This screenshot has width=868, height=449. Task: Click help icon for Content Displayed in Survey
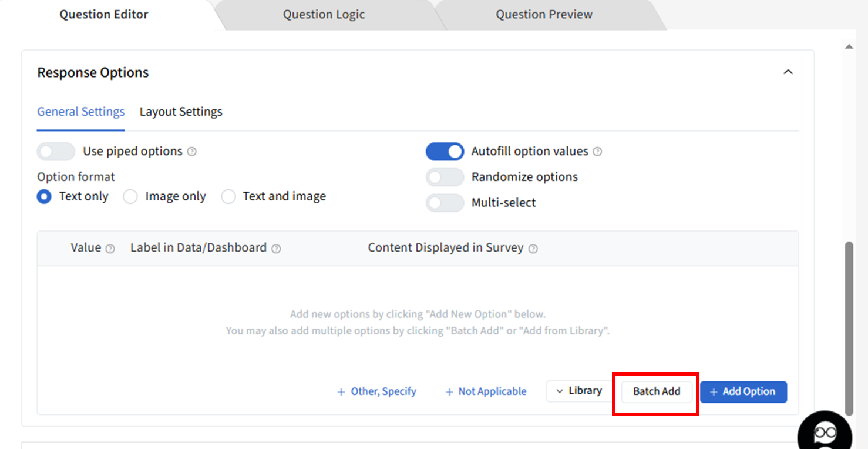pyautogui.click(x=533, y=249)
